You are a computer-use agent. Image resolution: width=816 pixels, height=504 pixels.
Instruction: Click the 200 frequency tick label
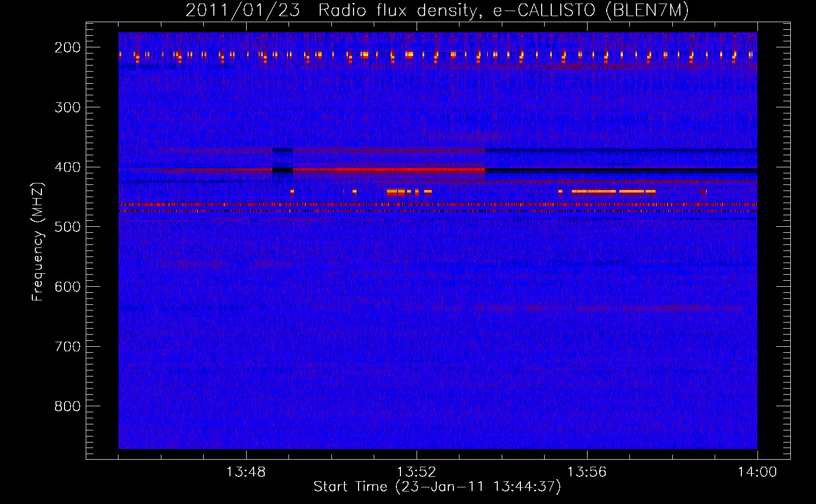coord(68,47)
